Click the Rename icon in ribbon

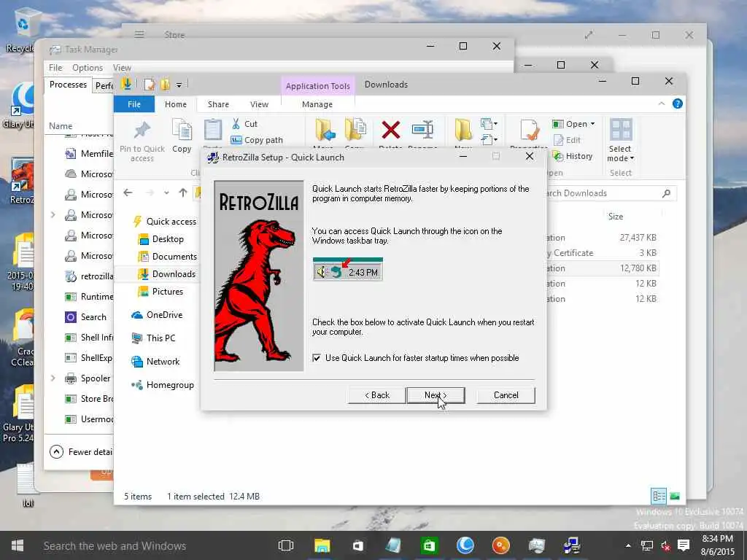coord(422,130)
